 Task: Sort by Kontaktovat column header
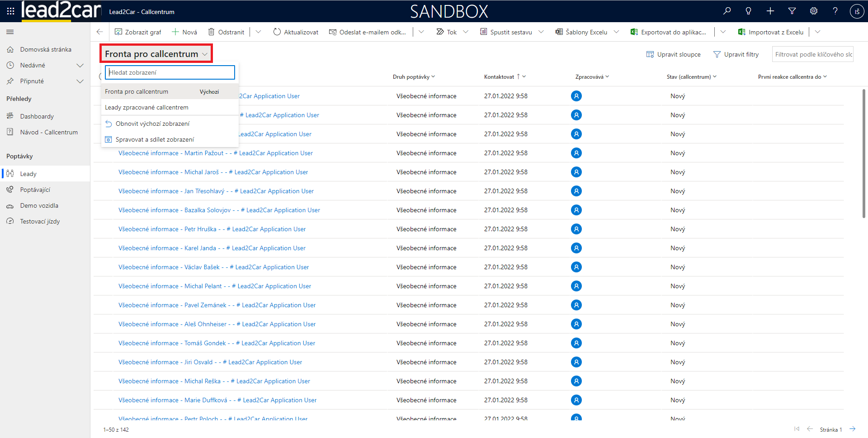499,77
